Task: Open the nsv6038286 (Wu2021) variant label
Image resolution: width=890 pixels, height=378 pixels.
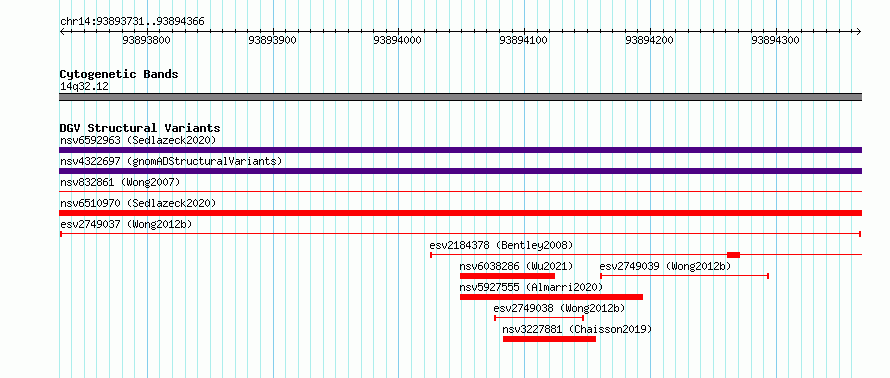Action: pos(517,266)
